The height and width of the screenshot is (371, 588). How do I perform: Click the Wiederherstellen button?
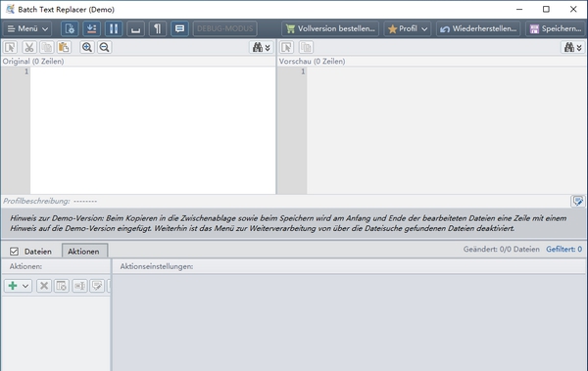478,28
